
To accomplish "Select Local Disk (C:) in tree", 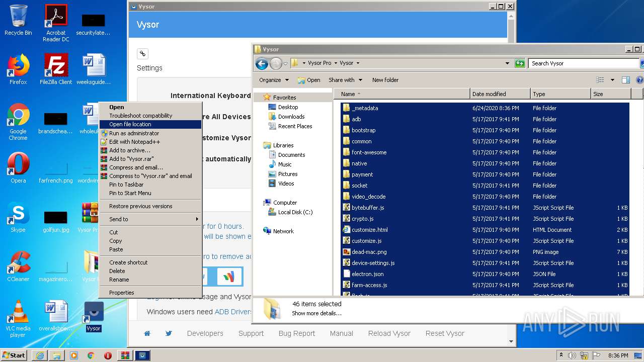I will tap(295, 212).
